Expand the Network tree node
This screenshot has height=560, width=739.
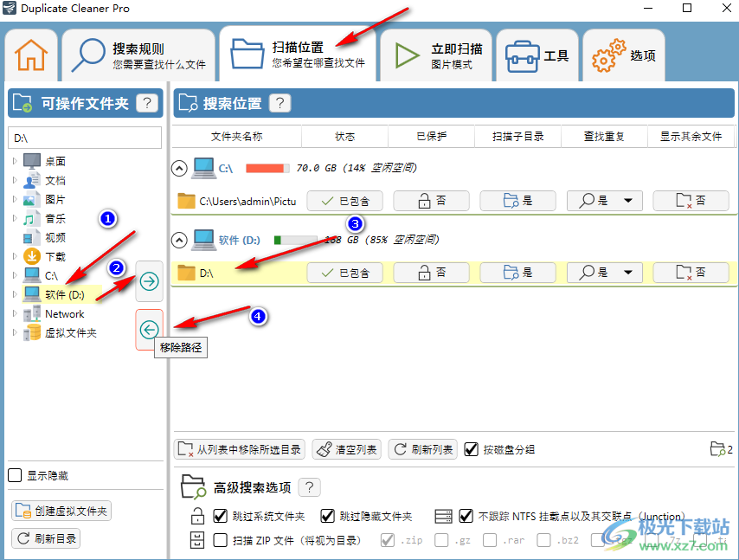[15, 314]
